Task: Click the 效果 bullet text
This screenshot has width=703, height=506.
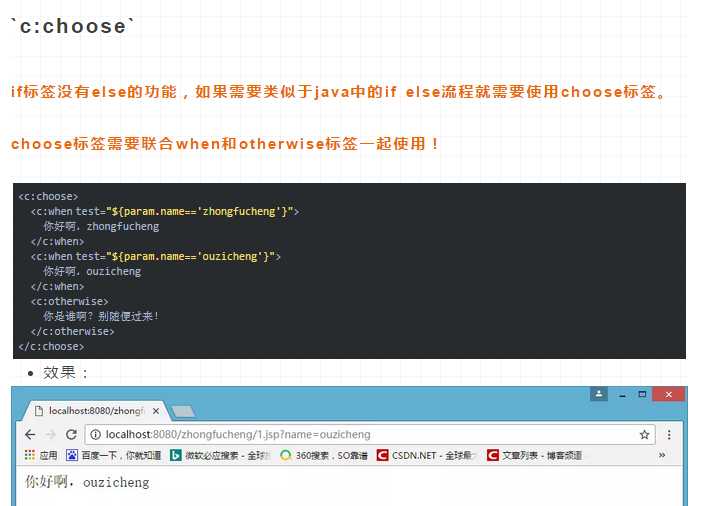Action: click(65, 372)
